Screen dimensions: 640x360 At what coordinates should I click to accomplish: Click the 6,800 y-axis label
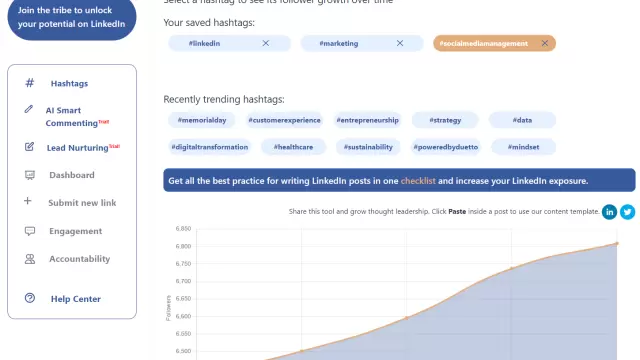point(183,246)
